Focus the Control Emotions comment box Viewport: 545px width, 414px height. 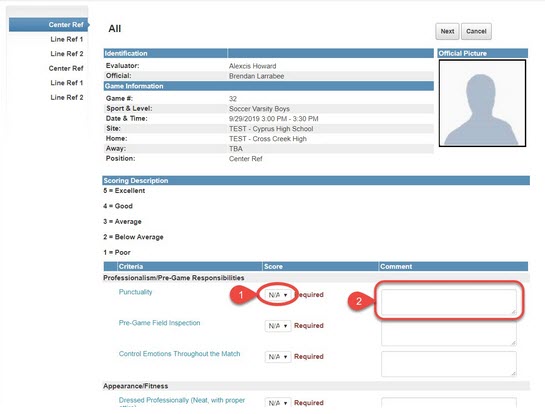coord(449,364)
